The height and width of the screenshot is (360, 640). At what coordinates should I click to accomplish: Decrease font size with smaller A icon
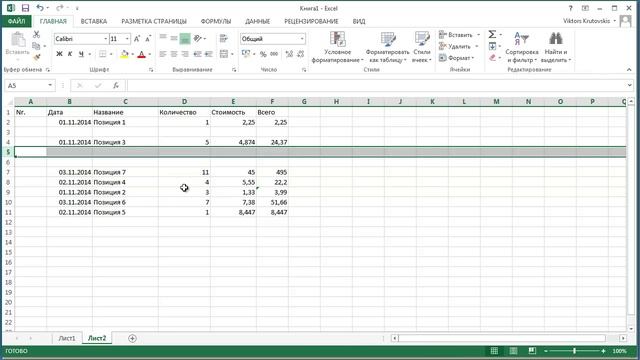pyautogui.click(x=148, y=39)
